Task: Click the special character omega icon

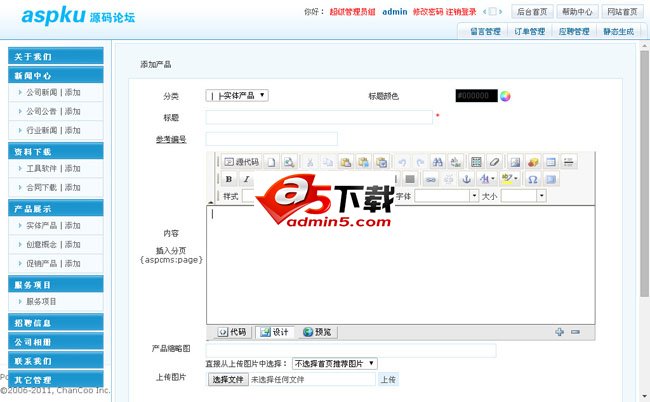Action: (x=533, y=179)
